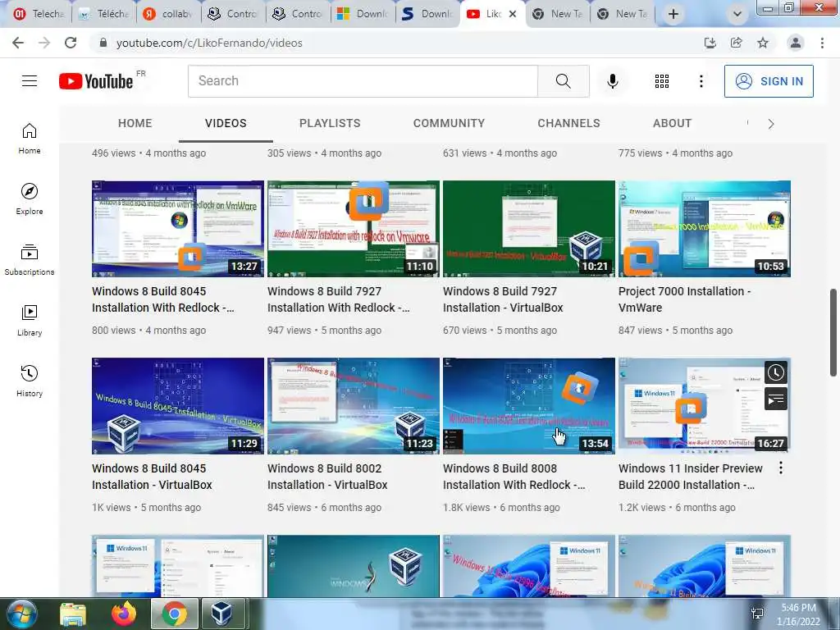Open the Chrome profile avatar
Image resolution: width=840 pixels, height=630 pixels.
[796, 43]
